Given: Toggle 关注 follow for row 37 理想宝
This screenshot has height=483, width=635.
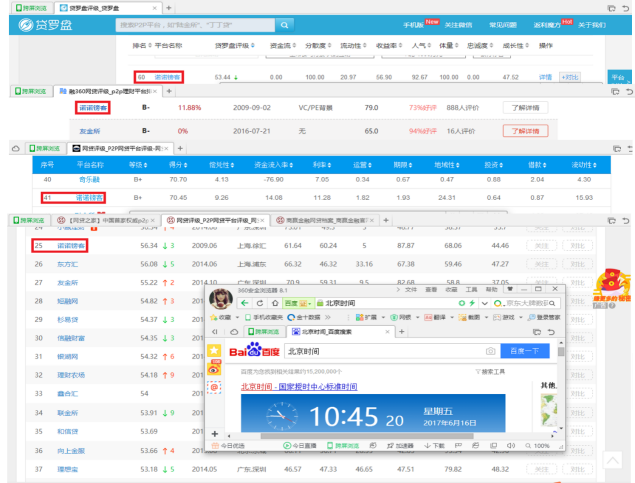Looking at the screenshot, I should pyautogui.click(x=541, y=470).
